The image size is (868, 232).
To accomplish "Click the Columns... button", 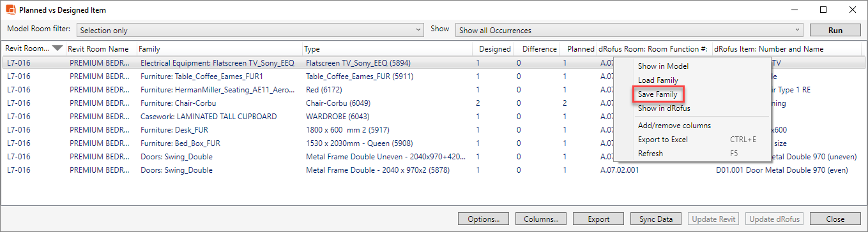I will tap(541, 219).
